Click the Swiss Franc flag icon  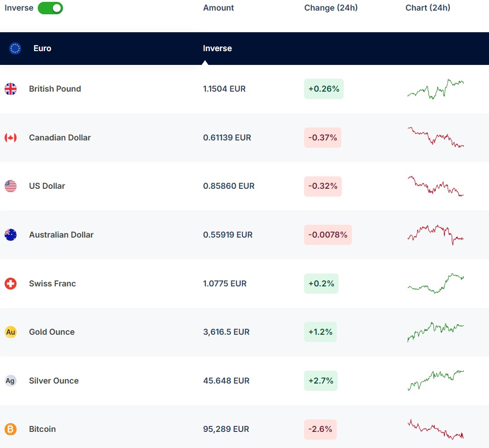pyautogui.click(x=11, y=284)
